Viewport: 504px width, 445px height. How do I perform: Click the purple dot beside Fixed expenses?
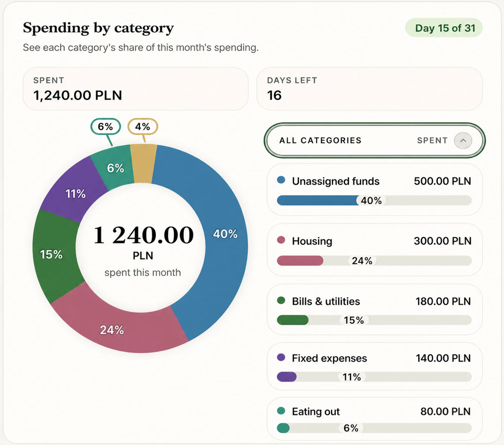pyautogui.click(x=281, y=357)
